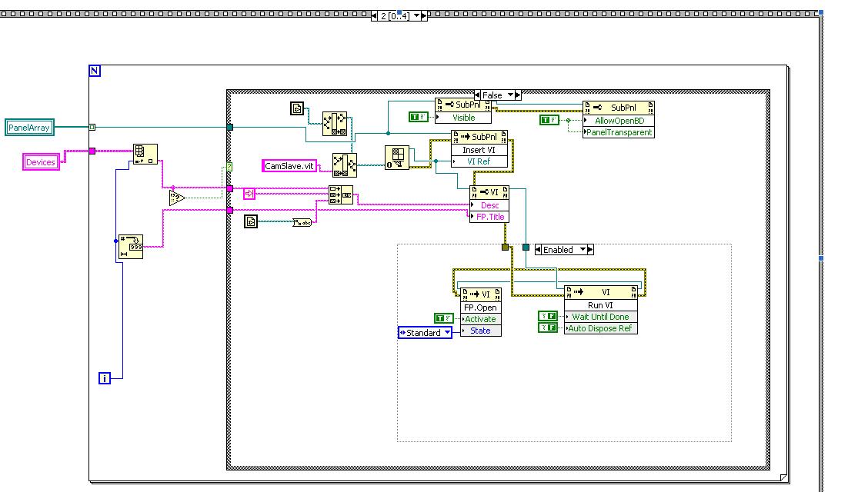Toggle the True constant wired to Activate
Screen dimensions: 868x492
444,317
